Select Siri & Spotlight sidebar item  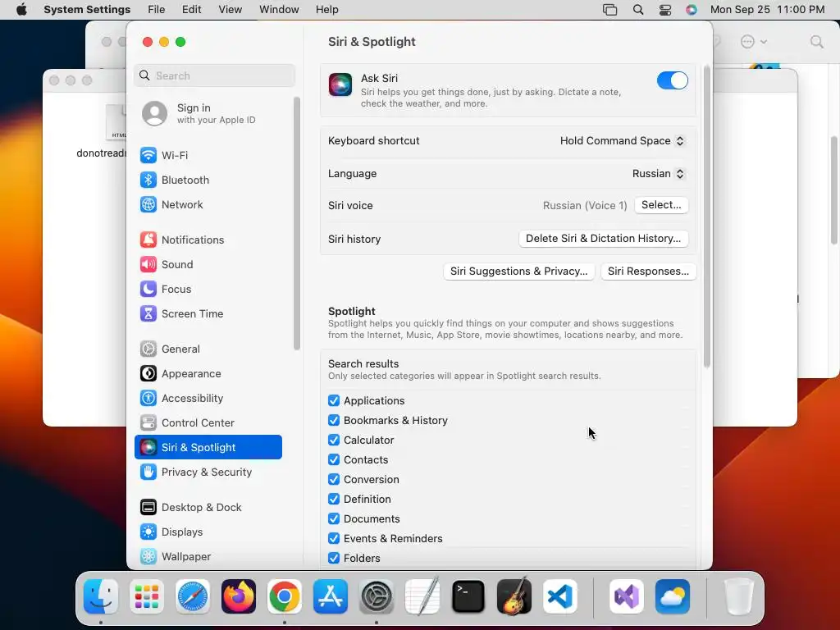pos(208,447)
